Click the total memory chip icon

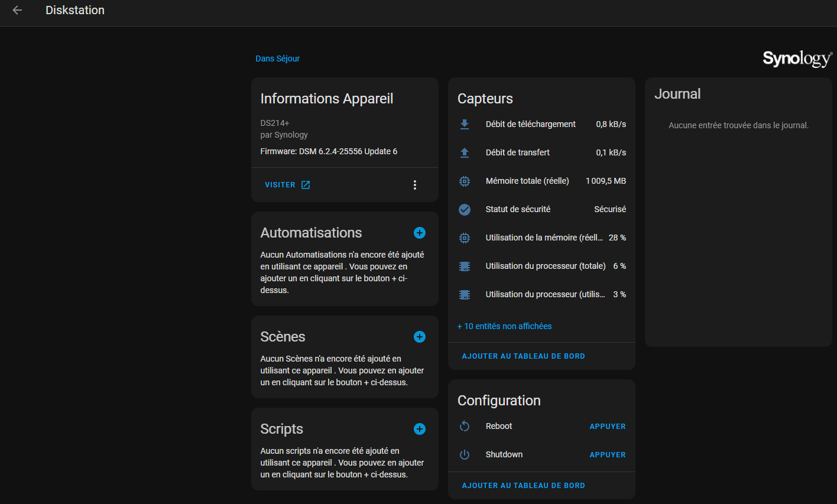click(465, 181)
